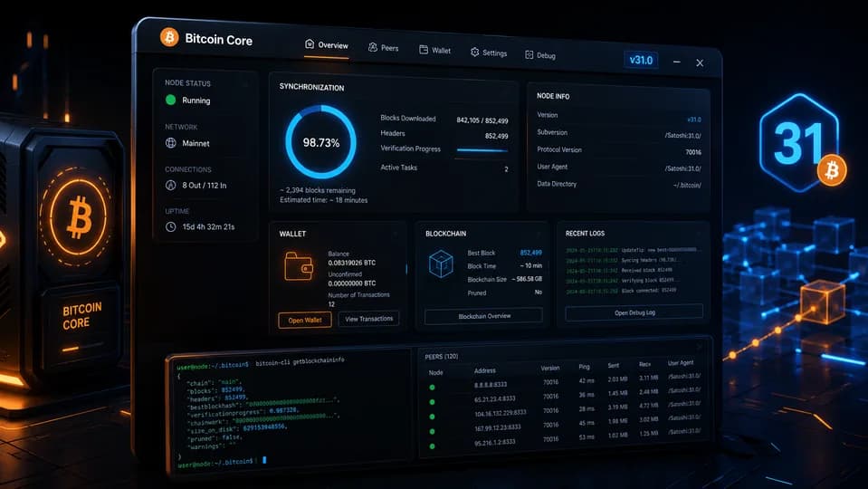Click the 'Address' column header in Peers
Image resolution: width=868 pixels, height=489 pixels.
485,370
